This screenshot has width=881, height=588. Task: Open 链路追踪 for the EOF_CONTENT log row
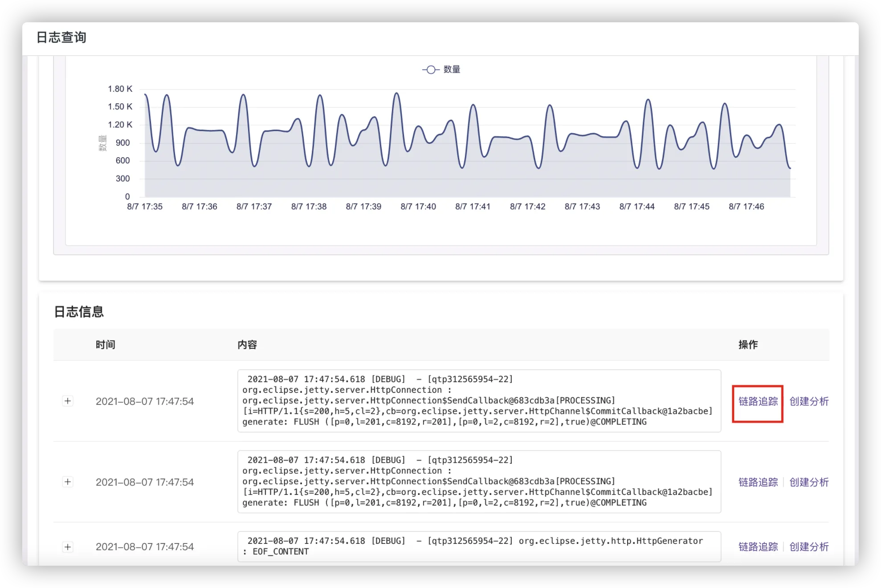click(x=758, y=547)
